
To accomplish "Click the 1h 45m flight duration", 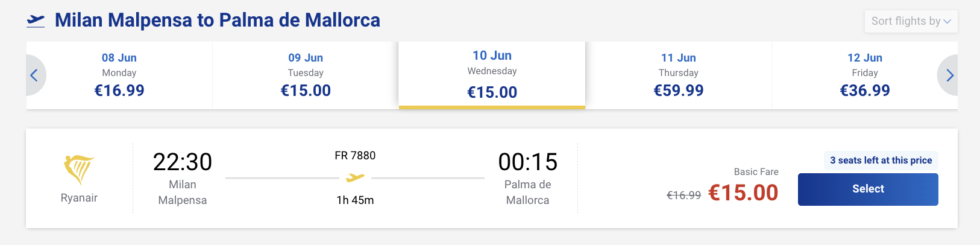I will (x=355, y=200).
